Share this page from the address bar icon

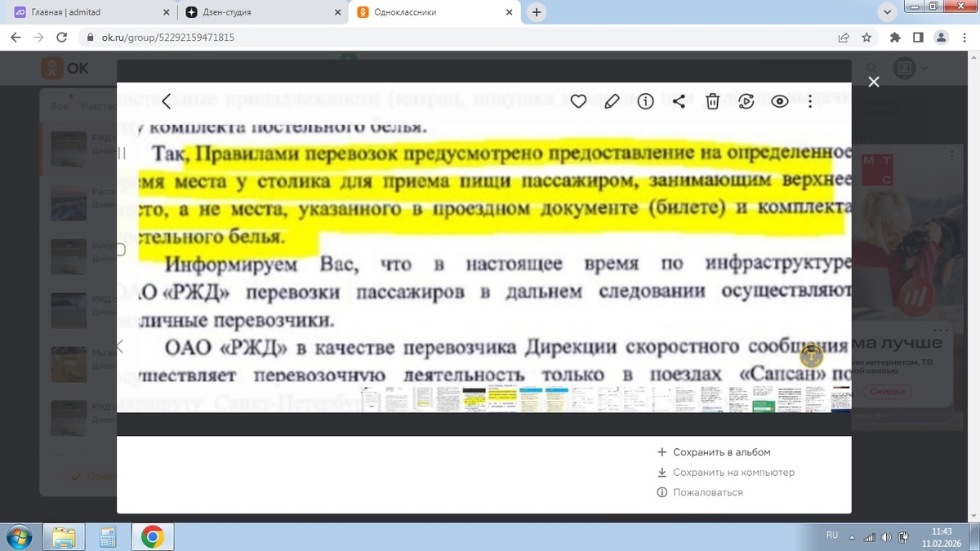844,38
